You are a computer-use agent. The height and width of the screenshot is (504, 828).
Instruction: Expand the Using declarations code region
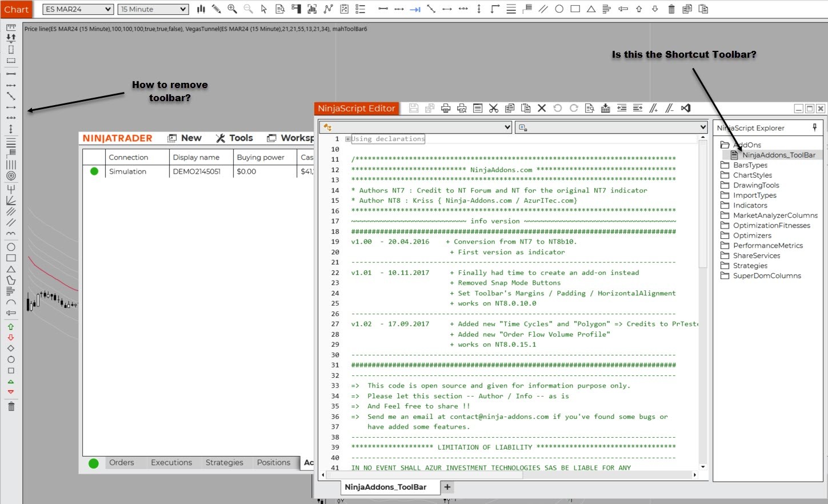pos(347,139)
